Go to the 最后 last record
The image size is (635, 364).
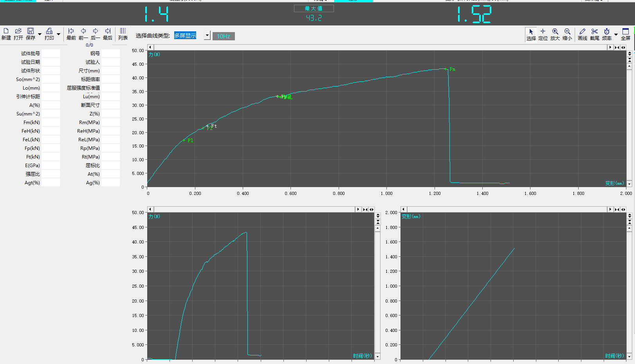coord(108,34)
